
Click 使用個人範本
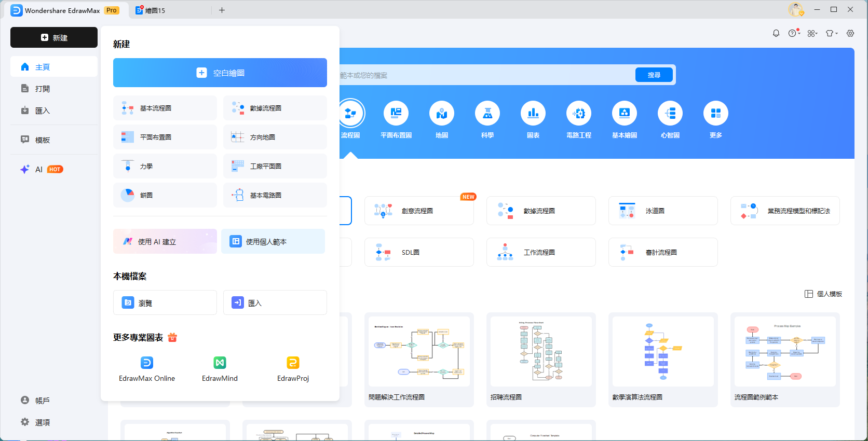point(273,241)
